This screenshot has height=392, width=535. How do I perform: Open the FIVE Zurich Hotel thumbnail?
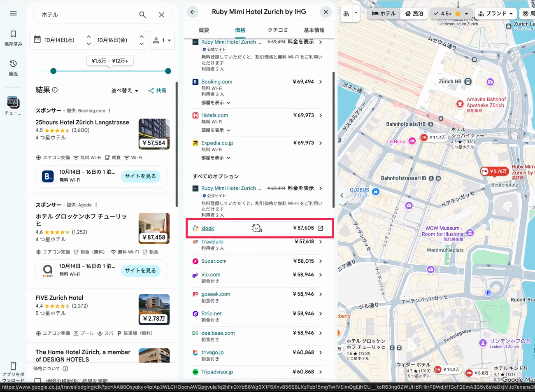(154, 310)
